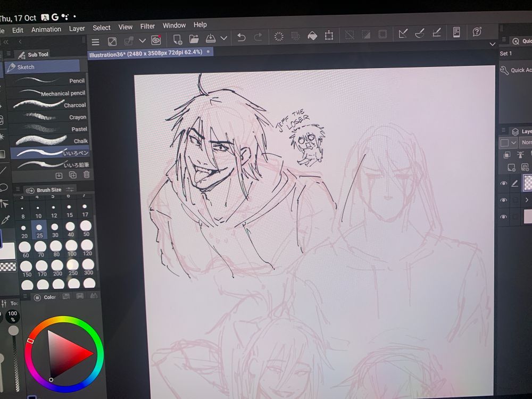Open the Help menu
Viewport: 532px width, 399px height.
point(200,25)
